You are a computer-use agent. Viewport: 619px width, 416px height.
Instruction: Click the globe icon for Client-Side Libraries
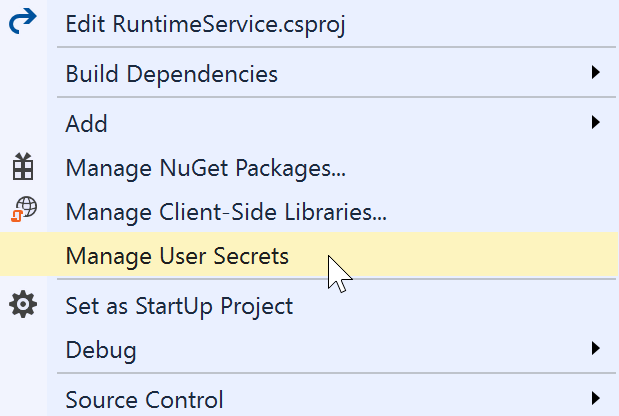click(24, 209)
